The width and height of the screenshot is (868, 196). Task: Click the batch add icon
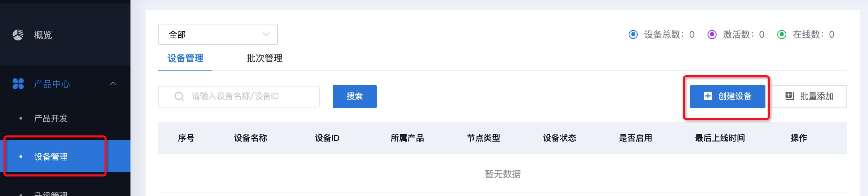[789, 96]
